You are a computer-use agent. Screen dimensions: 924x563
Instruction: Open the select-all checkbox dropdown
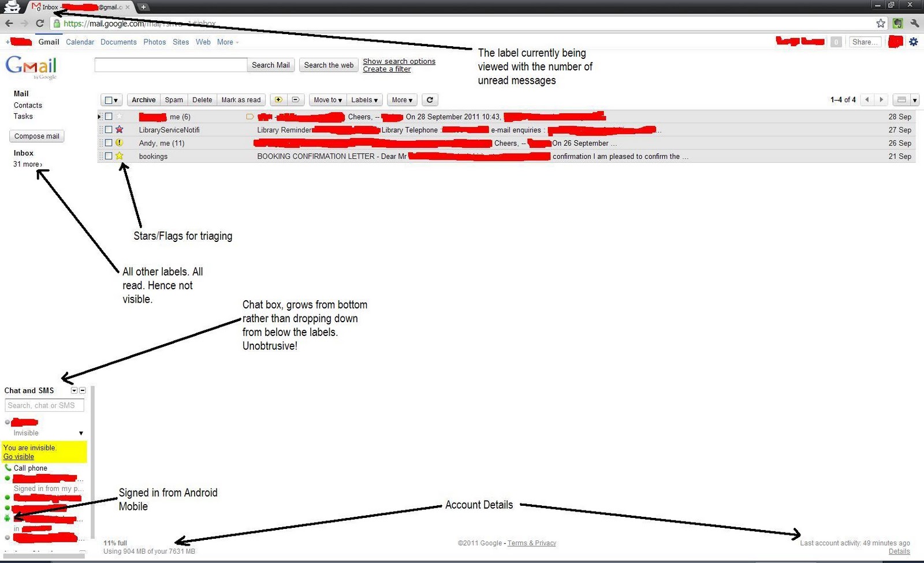click(111, 100)
